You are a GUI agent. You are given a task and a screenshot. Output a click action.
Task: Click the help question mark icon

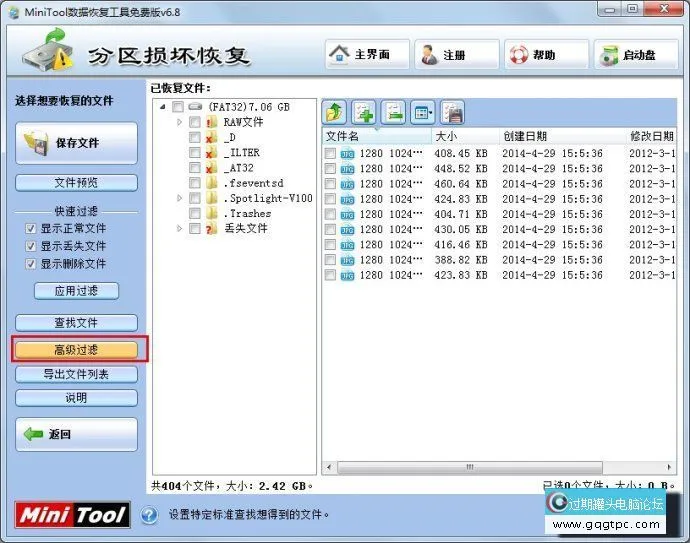point(149,514)
